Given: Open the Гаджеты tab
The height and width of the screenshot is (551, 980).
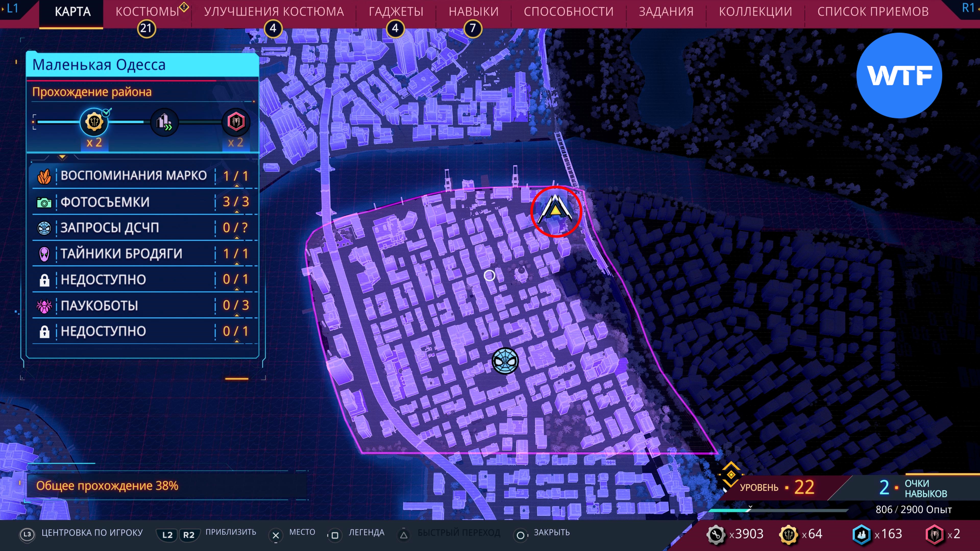Looking at the screenshot, I should (396, 12).
